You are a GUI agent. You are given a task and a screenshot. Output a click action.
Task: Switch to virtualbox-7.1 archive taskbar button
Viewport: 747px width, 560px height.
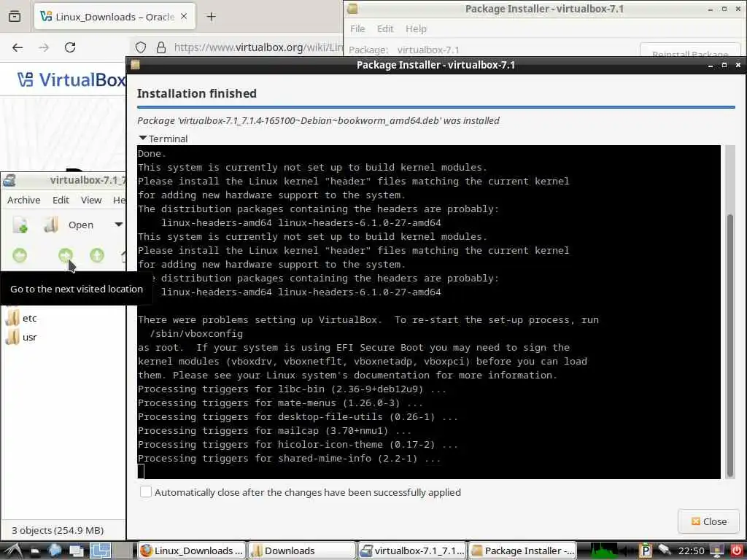(412, 551)
